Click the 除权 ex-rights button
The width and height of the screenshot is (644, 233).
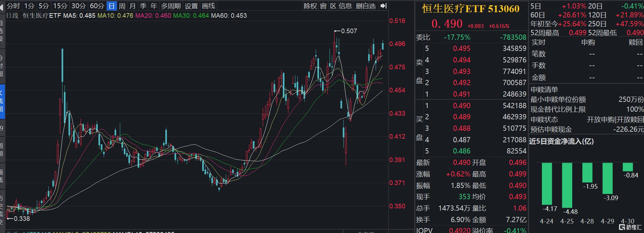310,6
